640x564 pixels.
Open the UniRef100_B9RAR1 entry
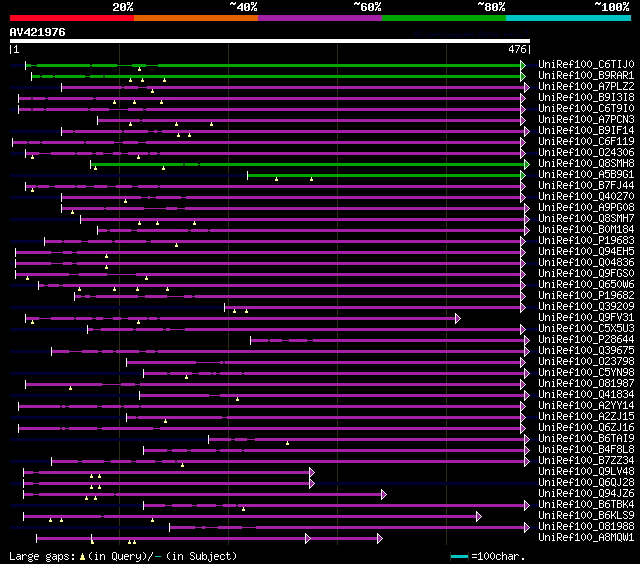tap(586, 75)
